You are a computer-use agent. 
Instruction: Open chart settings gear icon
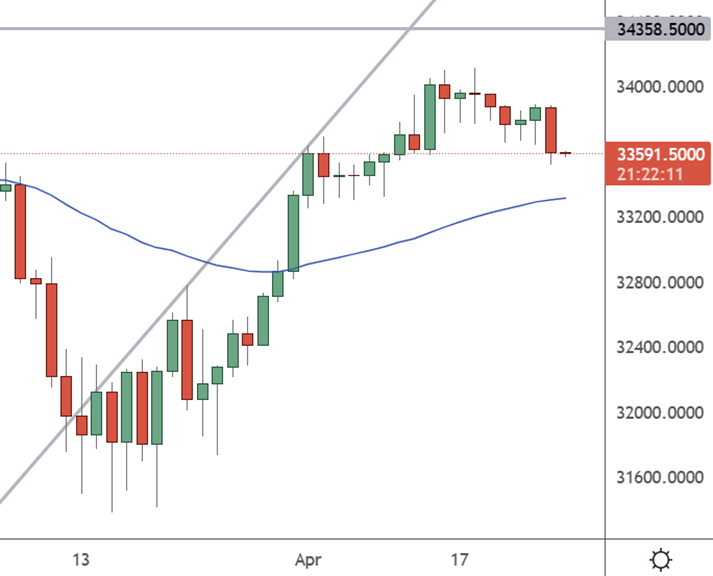tap(661, 559)
